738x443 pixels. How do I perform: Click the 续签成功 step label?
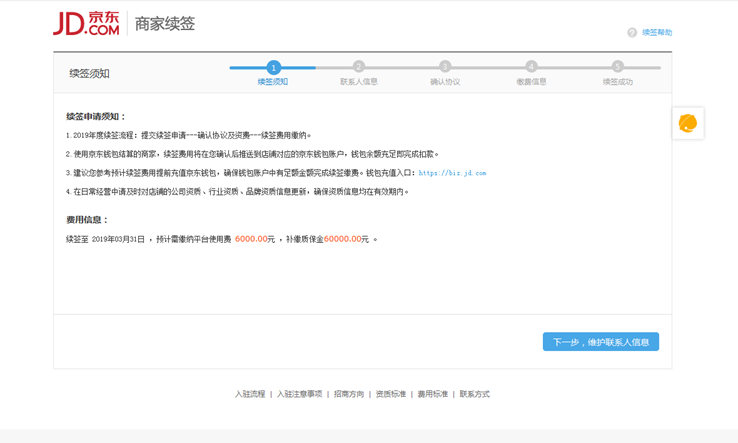(x=618, y=82)
